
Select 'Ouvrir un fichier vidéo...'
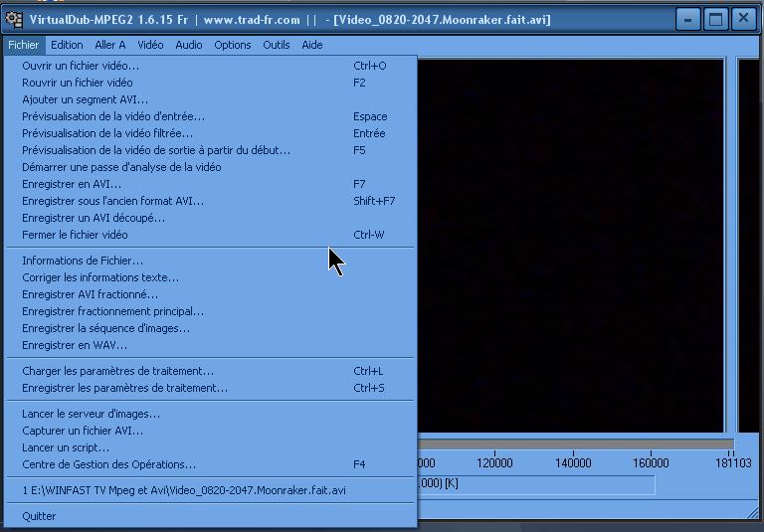pyautogui.click(x=81, y=66)
